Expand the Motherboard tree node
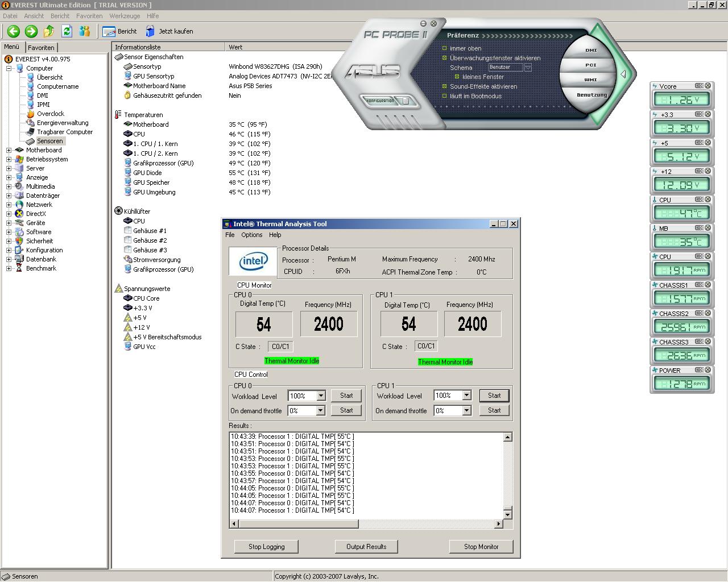 pos(9,150)
